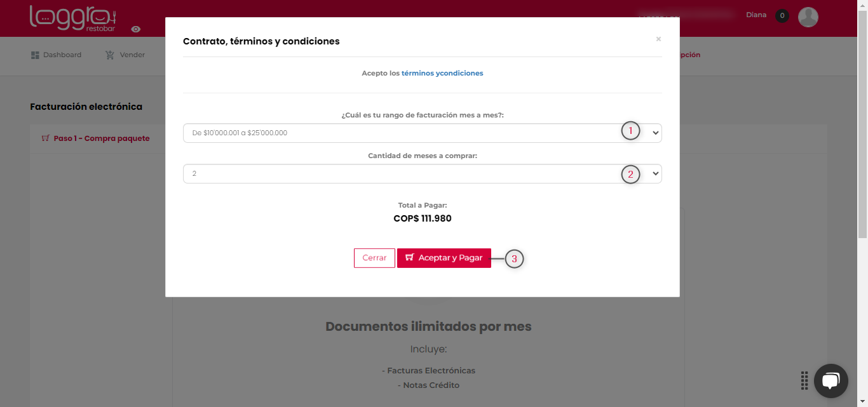This screenshot has width=868, height=407.
Task: Click the COP$ 111.980 total amount
Action: [422, 218]
